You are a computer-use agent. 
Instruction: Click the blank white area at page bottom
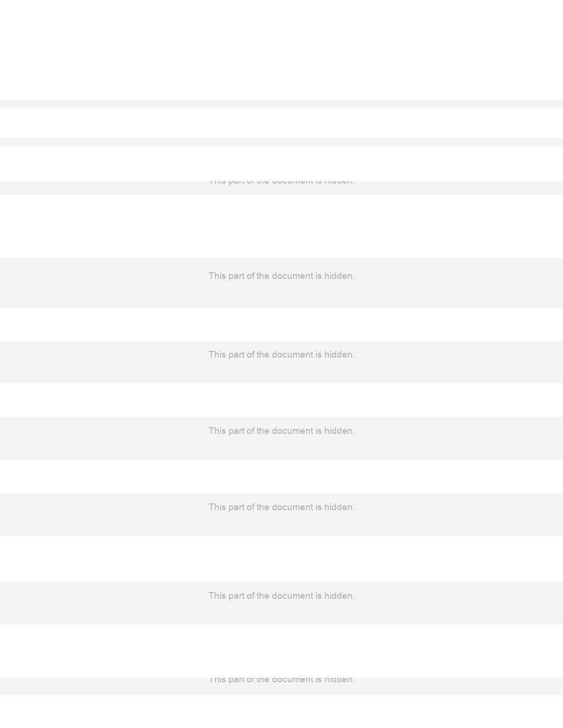tap(281, 711)
